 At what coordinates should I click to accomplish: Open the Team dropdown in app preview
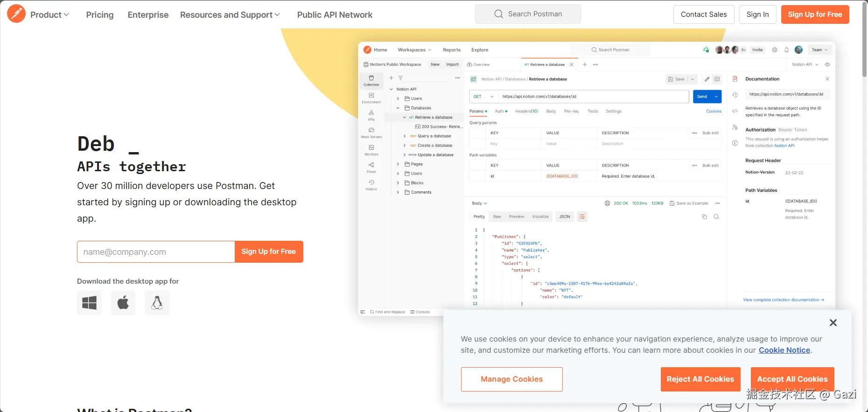pyautogui.click(x=819, y=50)
